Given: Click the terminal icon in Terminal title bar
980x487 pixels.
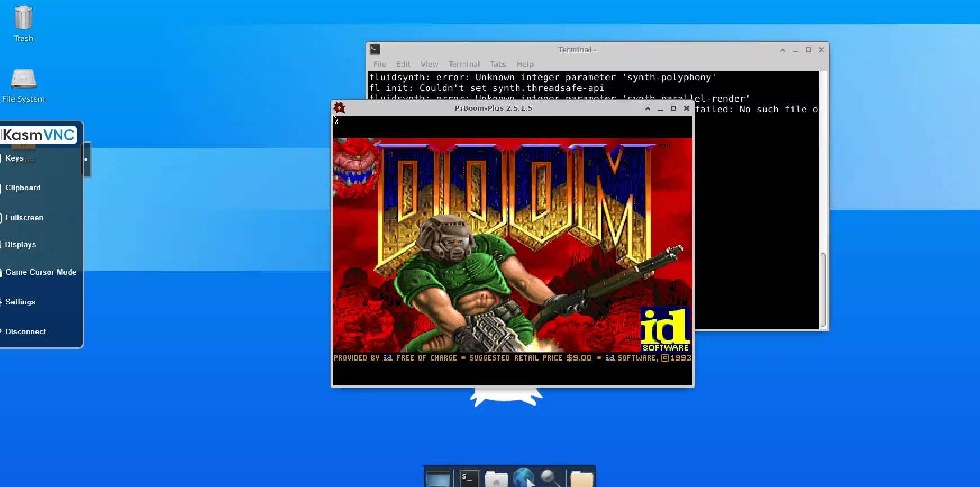Looking at the screenshot, I should coord(375,49).
